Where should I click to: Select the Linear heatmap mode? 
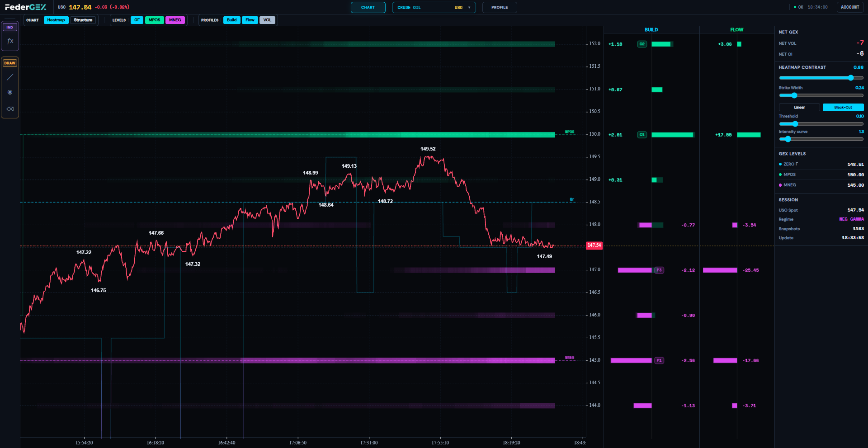[799, 108]
